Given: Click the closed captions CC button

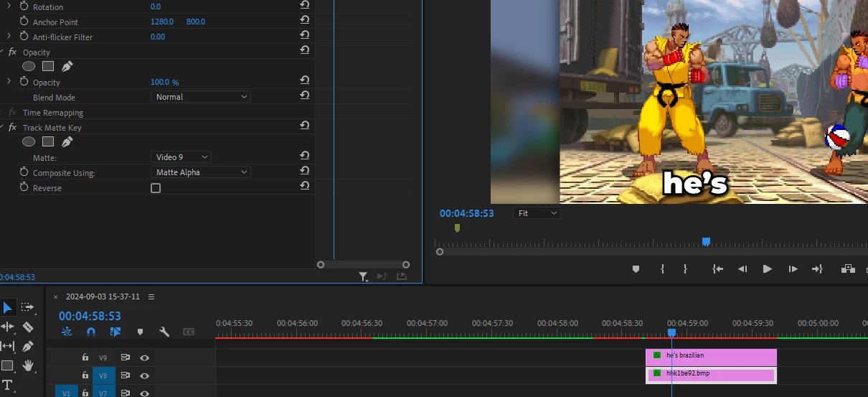Looking at the screenshot, I should pyautogui.click(x=189, y=332).
